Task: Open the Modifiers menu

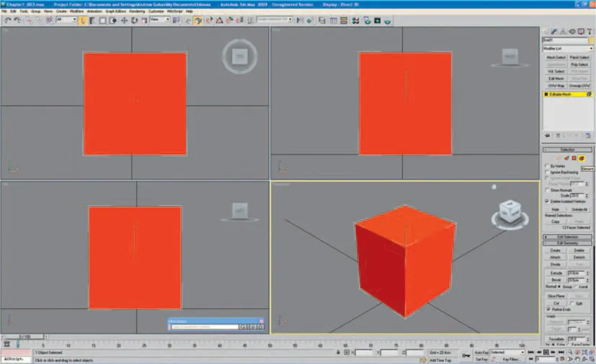Action: (x=76, y=12)
